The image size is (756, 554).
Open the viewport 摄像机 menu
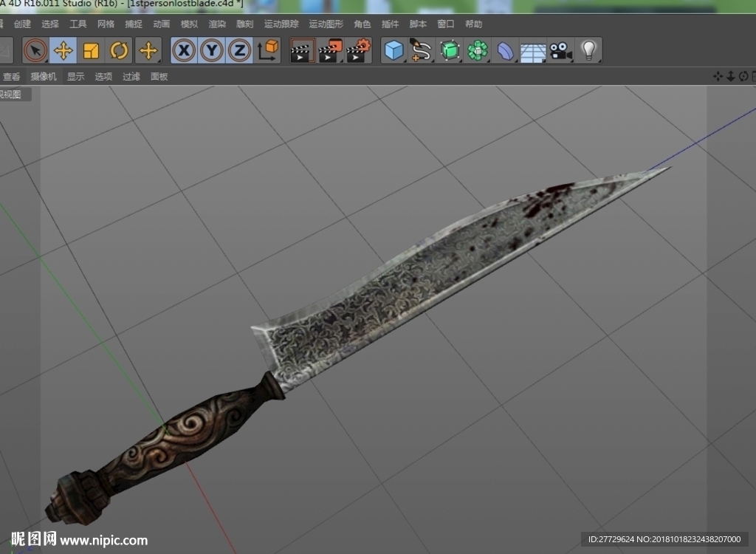coord(44,76)
